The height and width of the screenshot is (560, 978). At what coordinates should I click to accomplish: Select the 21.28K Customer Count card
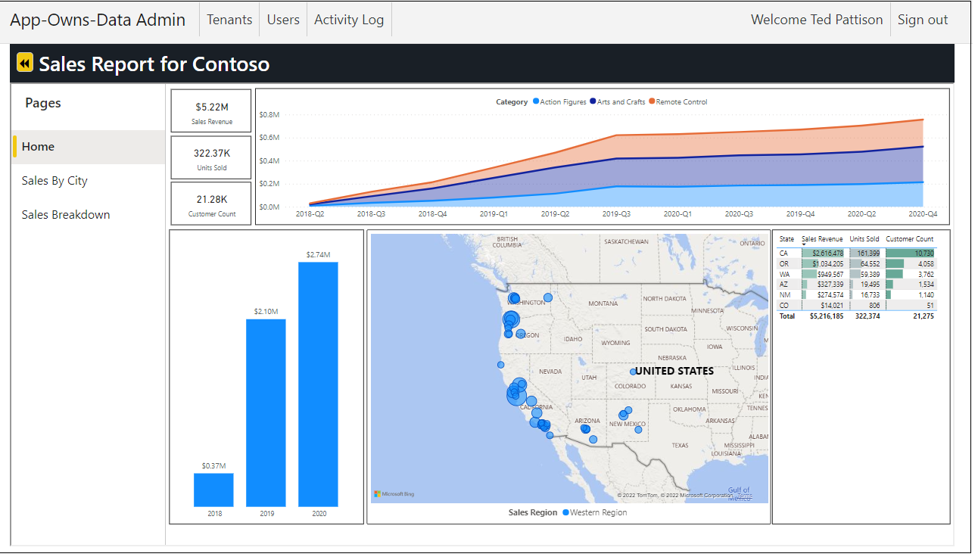[211, 204]
